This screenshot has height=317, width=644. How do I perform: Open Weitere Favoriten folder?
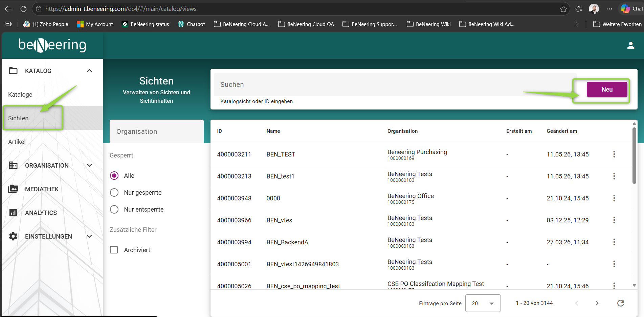coord(617,24)
